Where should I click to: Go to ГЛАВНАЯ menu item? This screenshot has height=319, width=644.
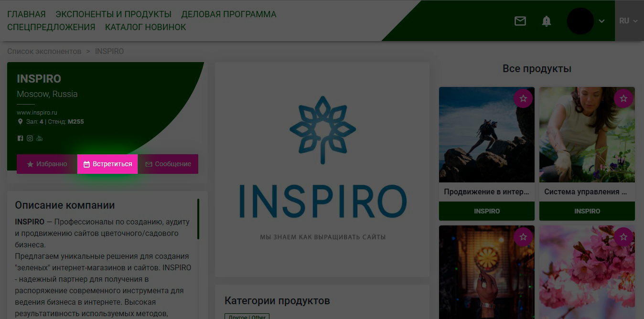[x=26, y=14]
